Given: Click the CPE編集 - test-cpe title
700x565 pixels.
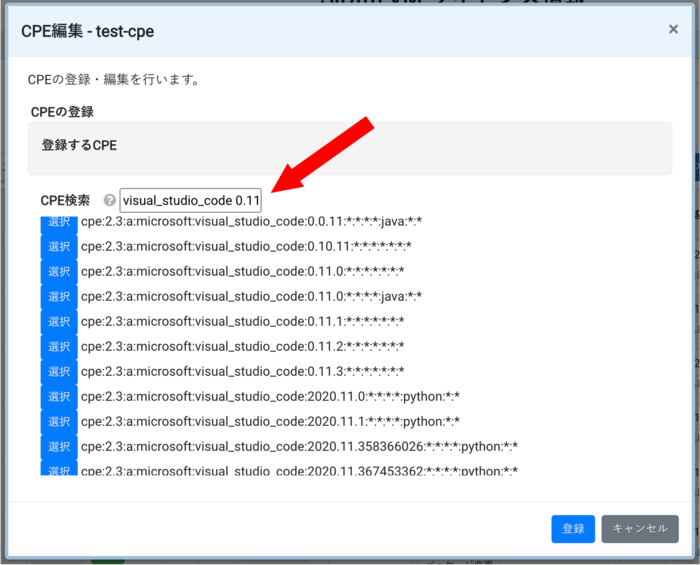Looking at the screenshot, I should (x=88, y=31).
